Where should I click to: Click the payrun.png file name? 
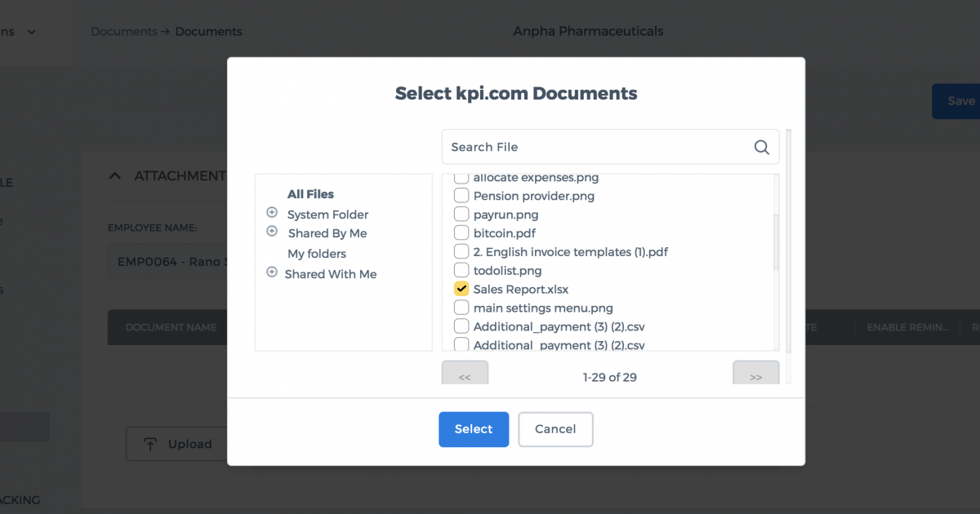[506, 215]
